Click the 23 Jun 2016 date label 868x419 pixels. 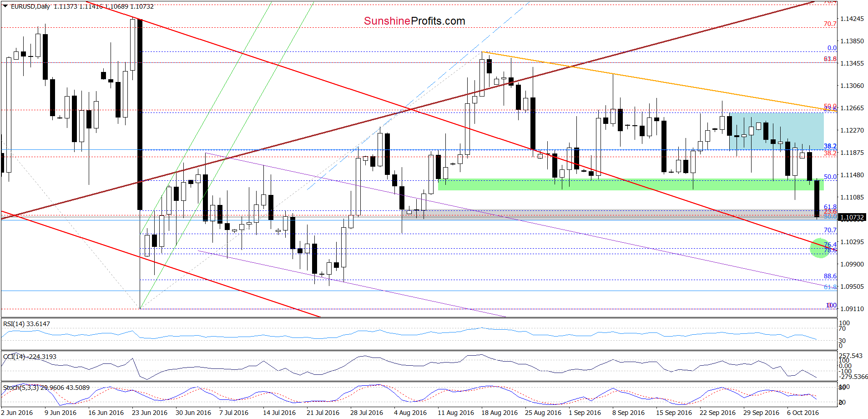coord(150,413)
